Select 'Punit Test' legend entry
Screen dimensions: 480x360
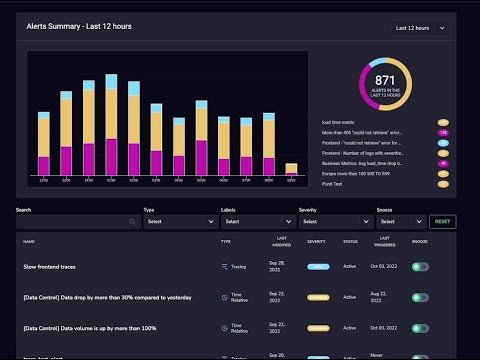pyautogui.click(x=332, y=184)
